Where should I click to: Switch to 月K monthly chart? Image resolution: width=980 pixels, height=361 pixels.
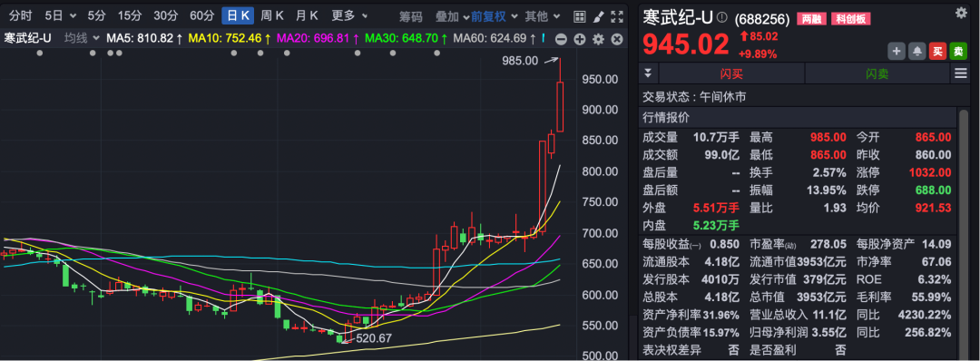[x=307, y=16]
